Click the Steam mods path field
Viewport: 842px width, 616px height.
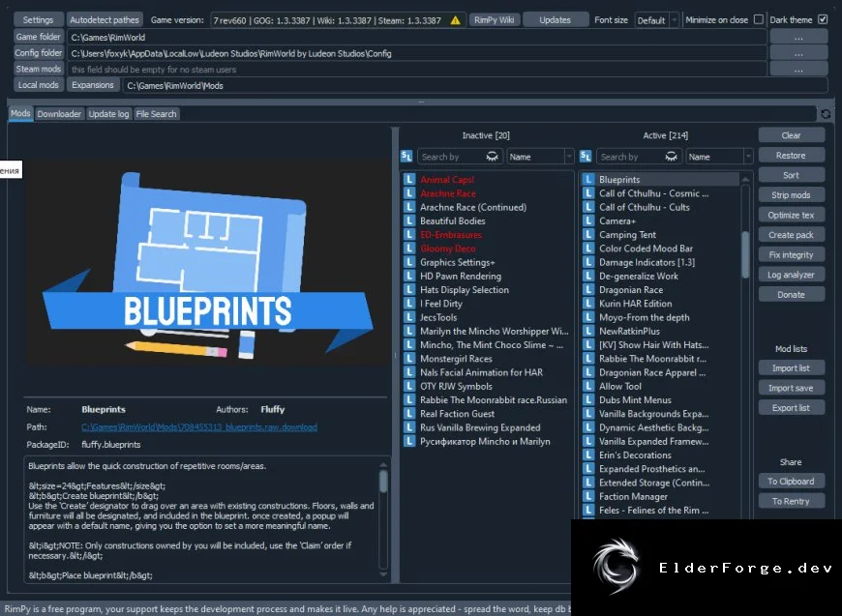point(417,70)
